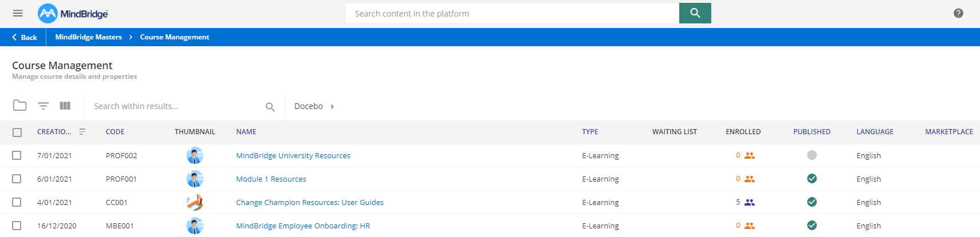980x237 pixels.
Task: Sort by the Name column header
Action: coord(246,131)
